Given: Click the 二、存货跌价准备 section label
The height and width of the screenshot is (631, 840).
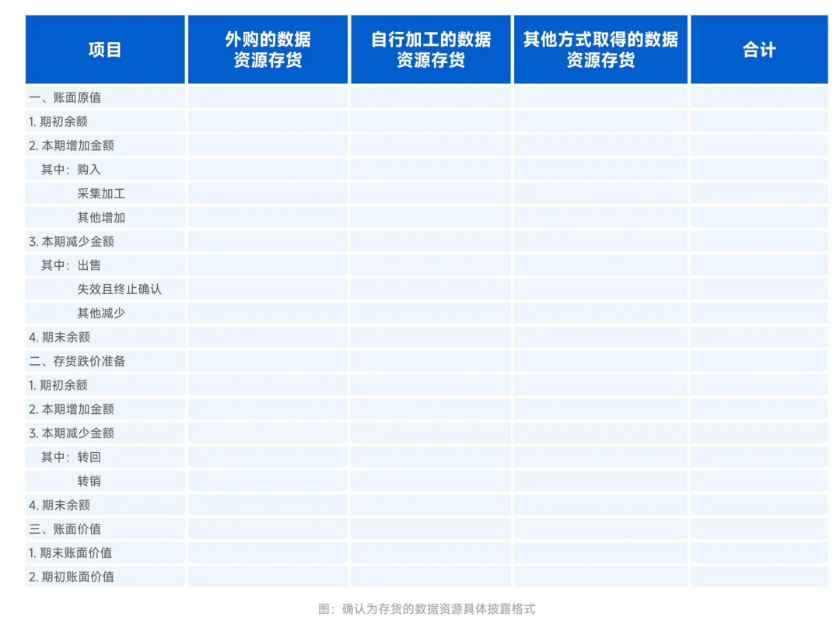Looking at the screenshot, I should (x=77, y=361).
